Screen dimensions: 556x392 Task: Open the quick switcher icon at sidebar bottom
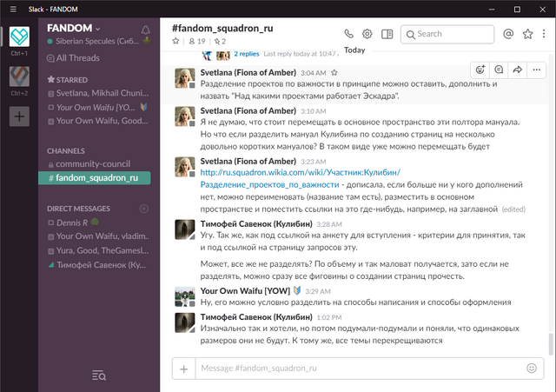[99, 375]
